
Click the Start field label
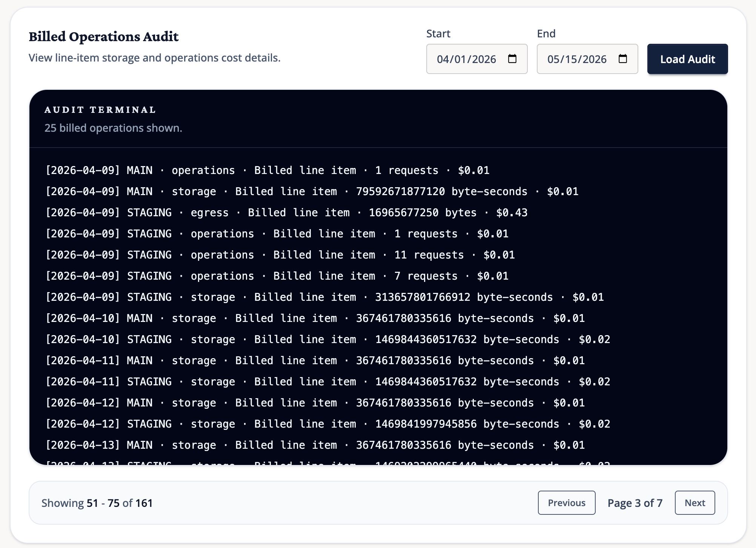(438, 34)
